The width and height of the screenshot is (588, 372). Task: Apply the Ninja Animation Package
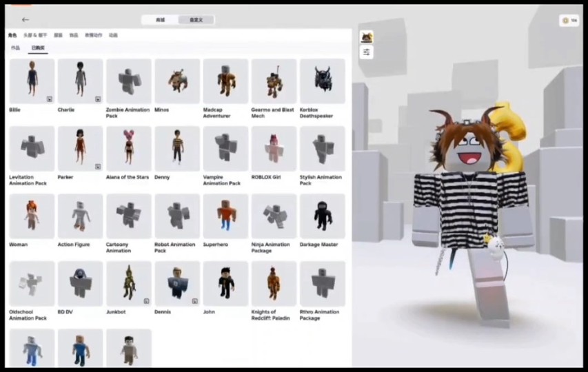[274, 216]
